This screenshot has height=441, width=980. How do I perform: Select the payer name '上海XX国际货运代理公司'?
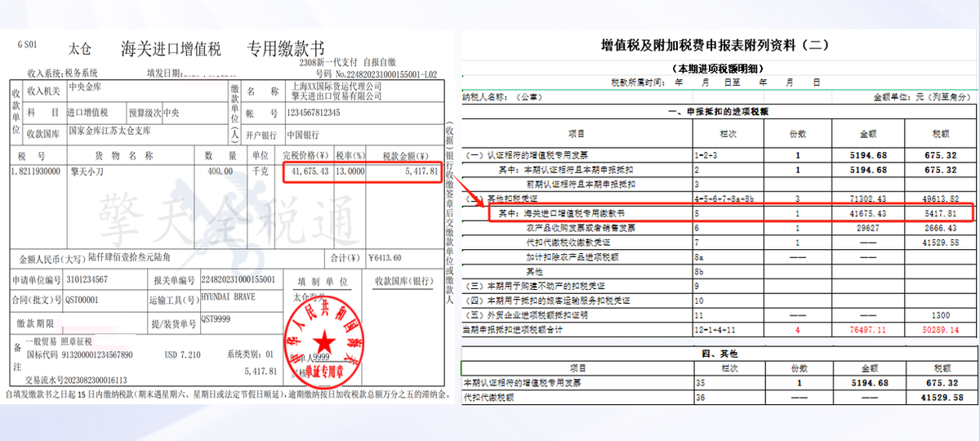[x=336, y=85]
